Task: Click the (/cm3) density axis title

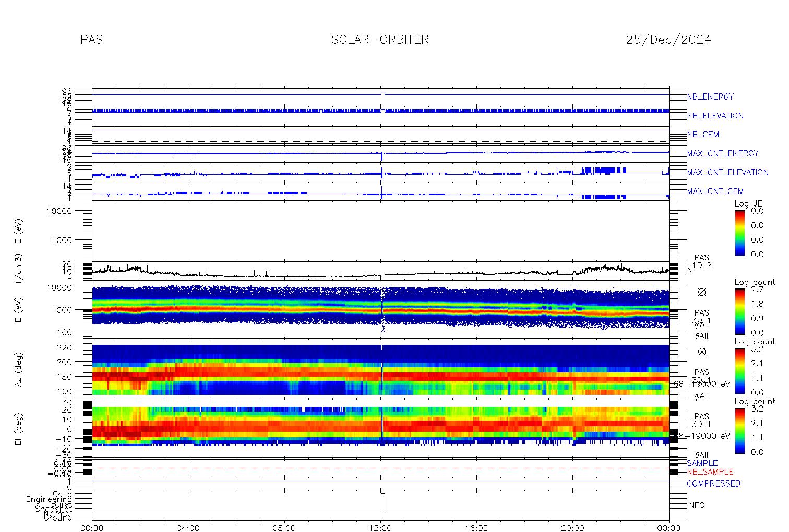Action: coord(19,269)
